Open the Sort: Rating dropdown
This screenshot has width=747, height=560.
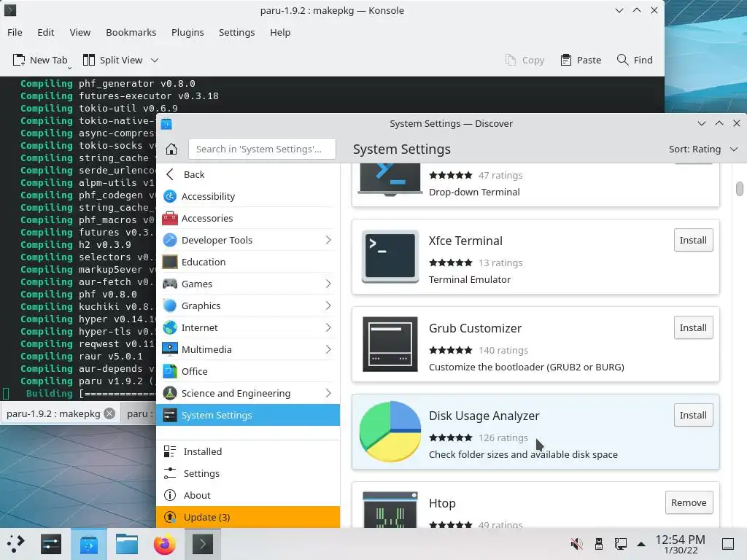click(x=703, y=149)
